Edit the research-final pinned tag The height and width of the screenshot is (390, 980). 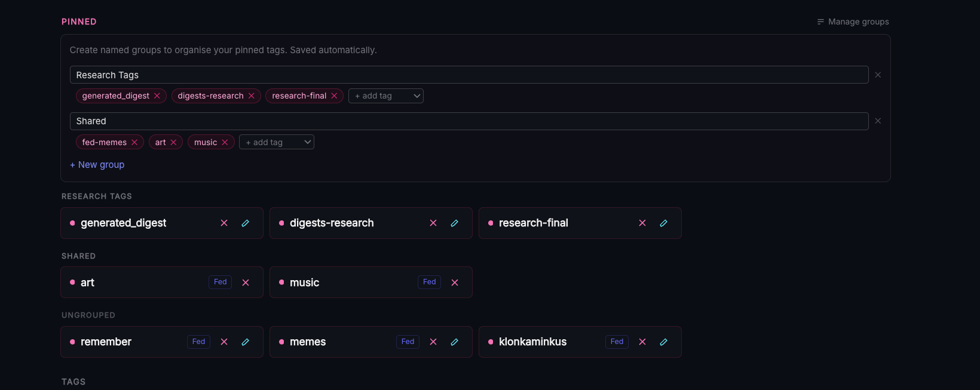(663, 223)
